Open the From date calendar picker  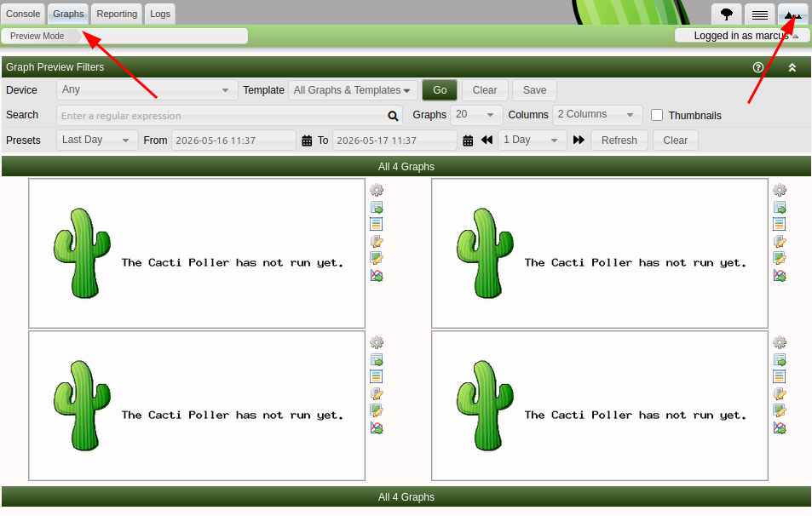tap(307, 140)
